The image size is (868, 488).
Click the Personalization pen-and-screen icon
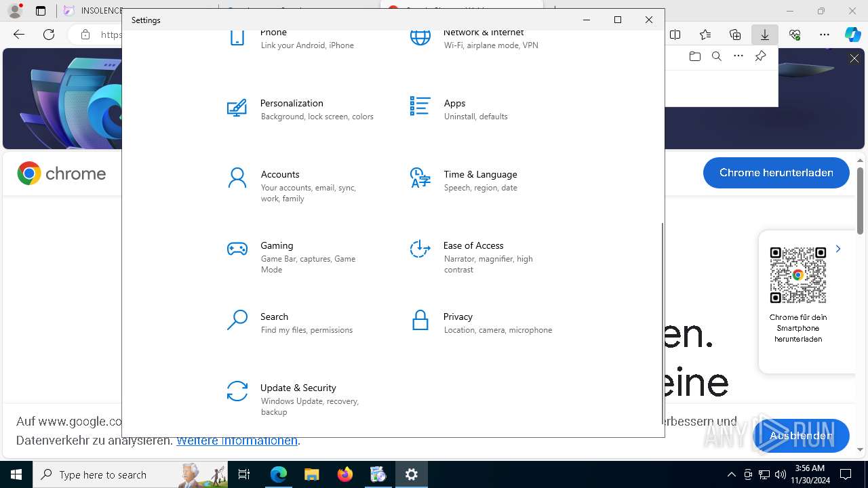point(237,107)
